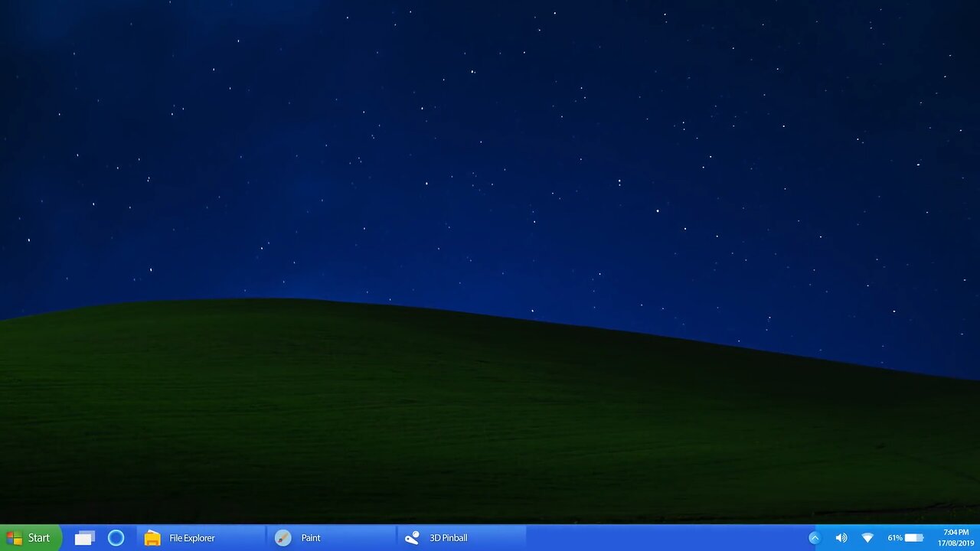Click the 3D Pinball icon
Screen dimensions: 980x551
412,538
